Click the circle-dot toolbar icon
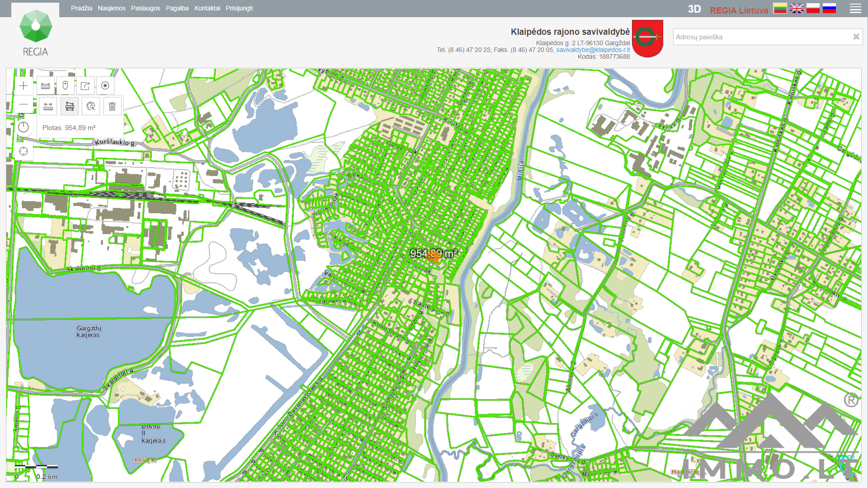Screen dimensions: 868x488 click(x=105, y=86)
